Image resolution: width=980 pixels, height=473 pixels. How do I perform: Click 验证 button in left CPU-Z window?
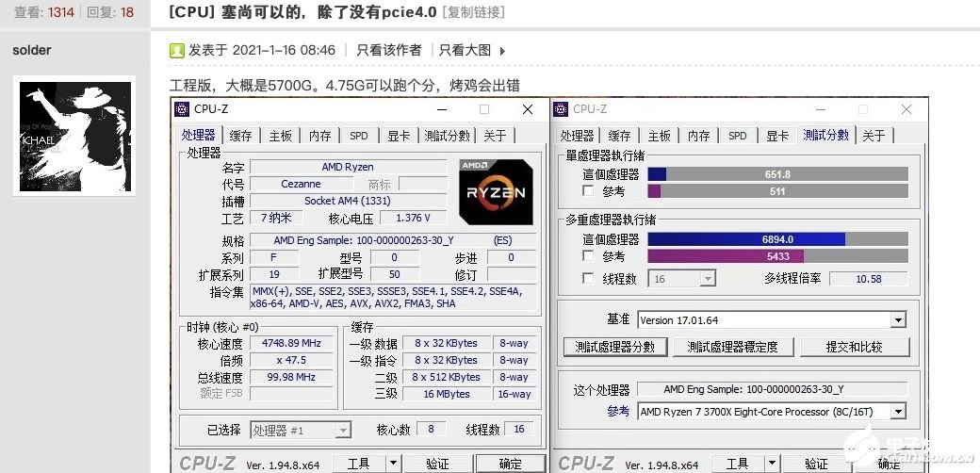[437, 464]
